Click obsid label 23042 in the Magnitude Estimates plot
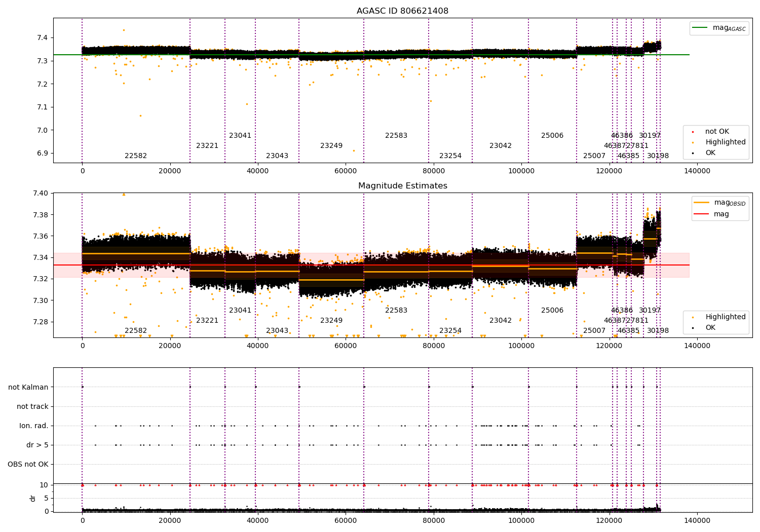This screenshot has width=760, height=532. coord(501,321)
